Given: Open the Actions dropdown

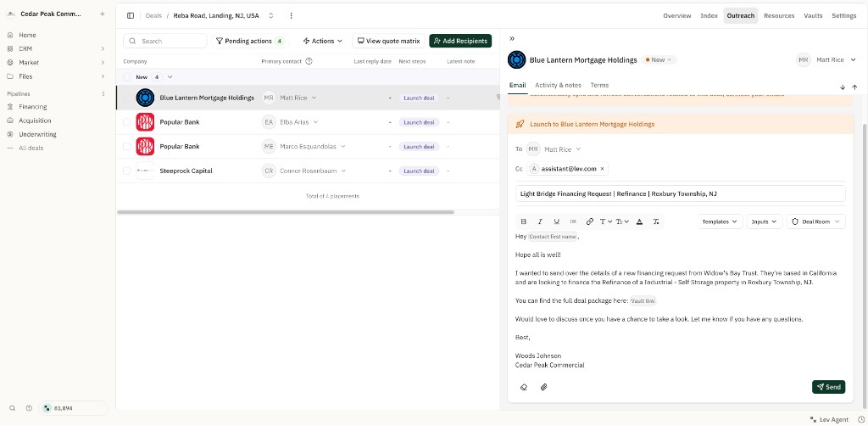Looking at the screenshot, I should [x=323, y=41].
